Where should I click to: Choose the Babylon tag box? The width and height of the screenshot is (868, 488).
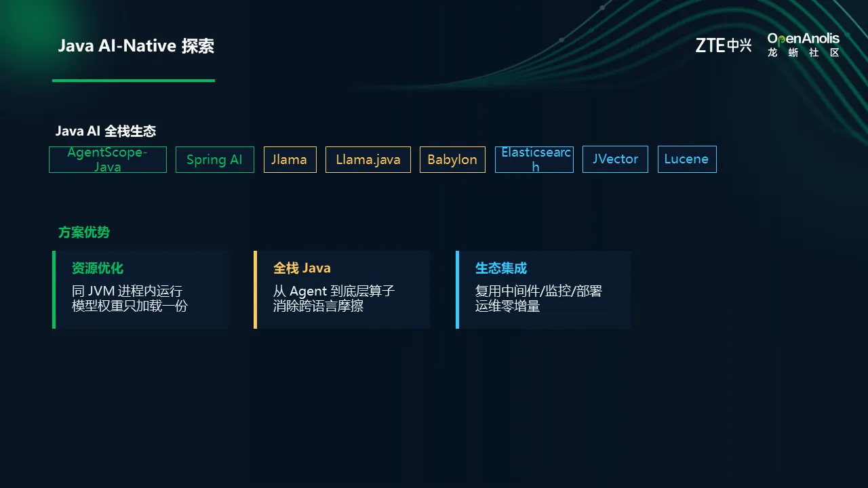tap(452, 159)
